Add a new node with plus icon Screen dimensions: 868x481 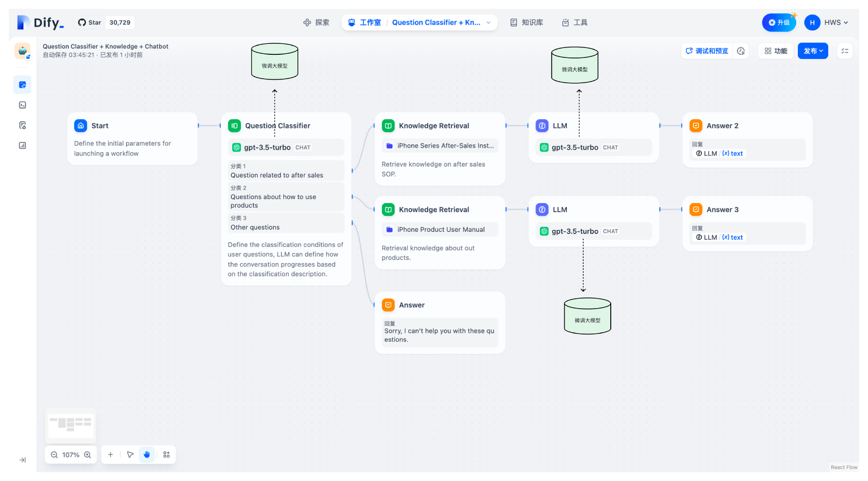coord(110,455)
